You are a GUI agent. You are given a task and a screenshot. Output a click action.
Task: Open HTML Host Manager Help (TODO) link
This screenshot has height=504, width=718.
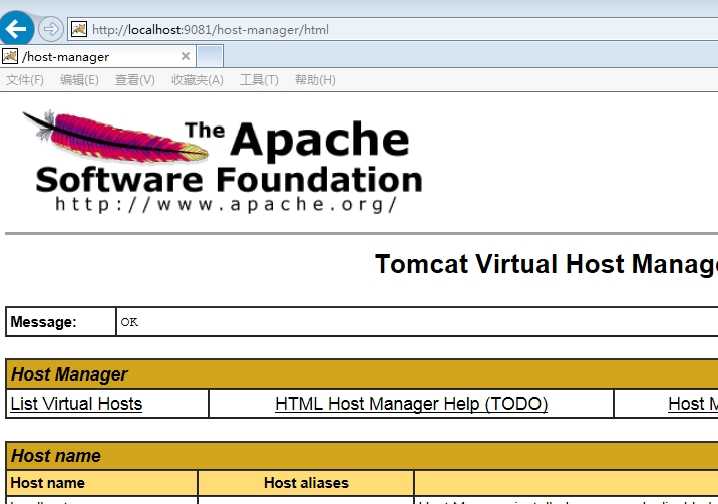[x=411, y=404]
